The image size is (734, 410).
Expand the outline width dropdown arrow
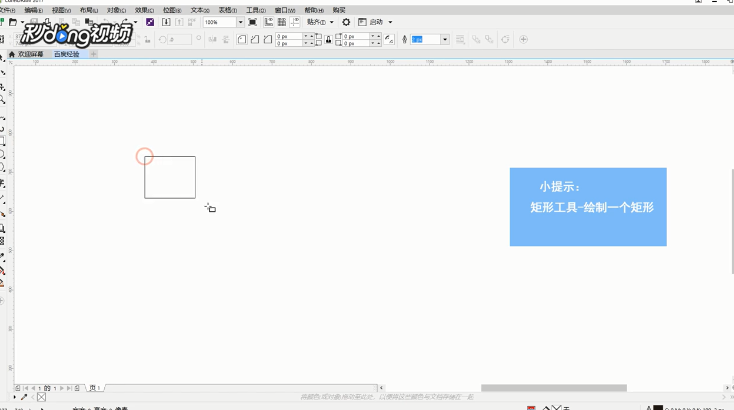[x=445, y=40]
